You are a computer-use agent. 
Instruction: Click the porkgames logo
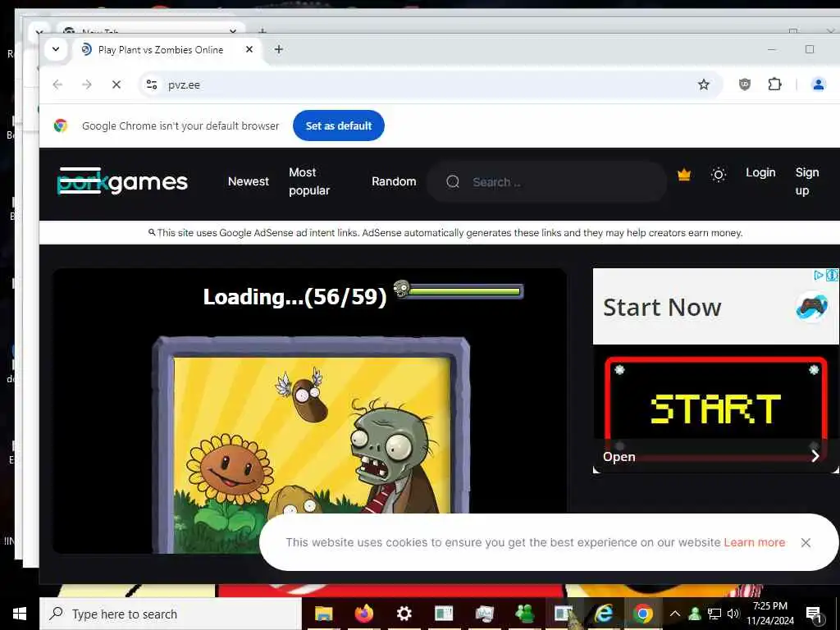click(122, 181)
